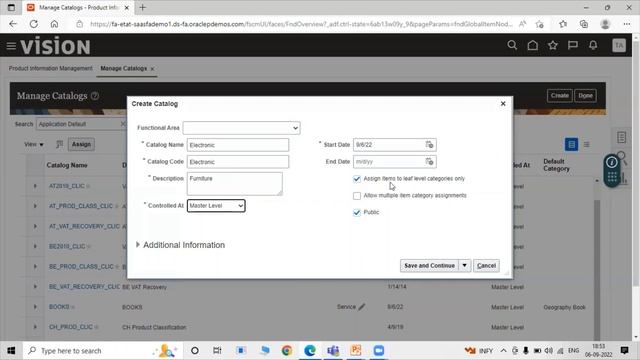This screenshot has height=360, width=640.
Task: Open a new browser tab
Action: click(x=142, y=8)
